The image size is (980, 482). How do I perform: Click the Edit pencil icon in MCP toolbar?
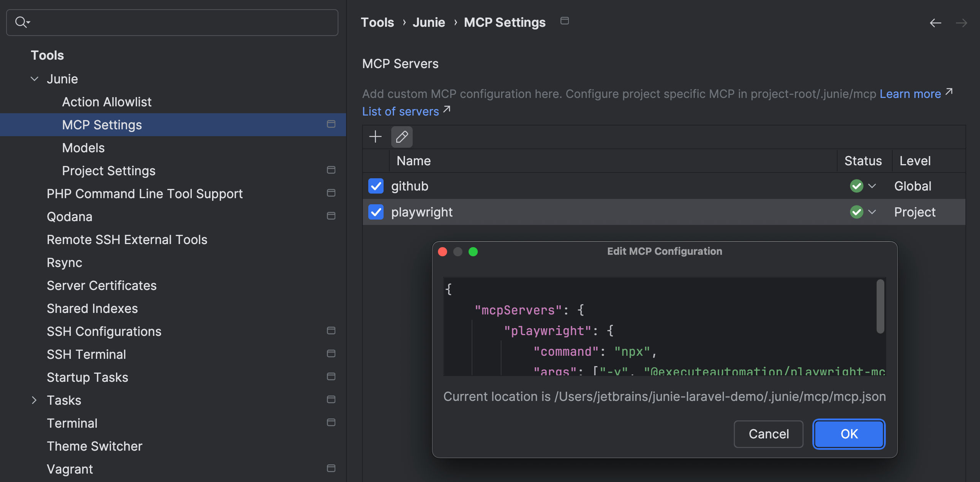[x=402, y=137]
